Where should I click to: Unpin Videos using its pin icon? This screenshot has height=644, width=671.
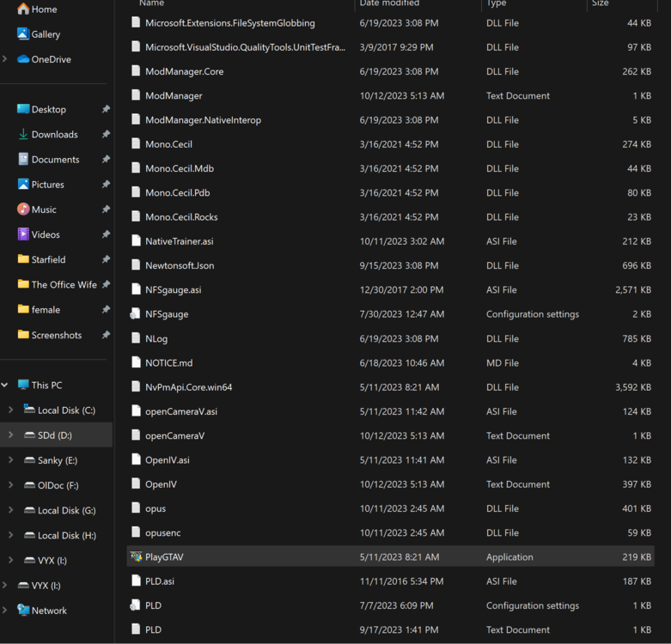click(106, 234)
